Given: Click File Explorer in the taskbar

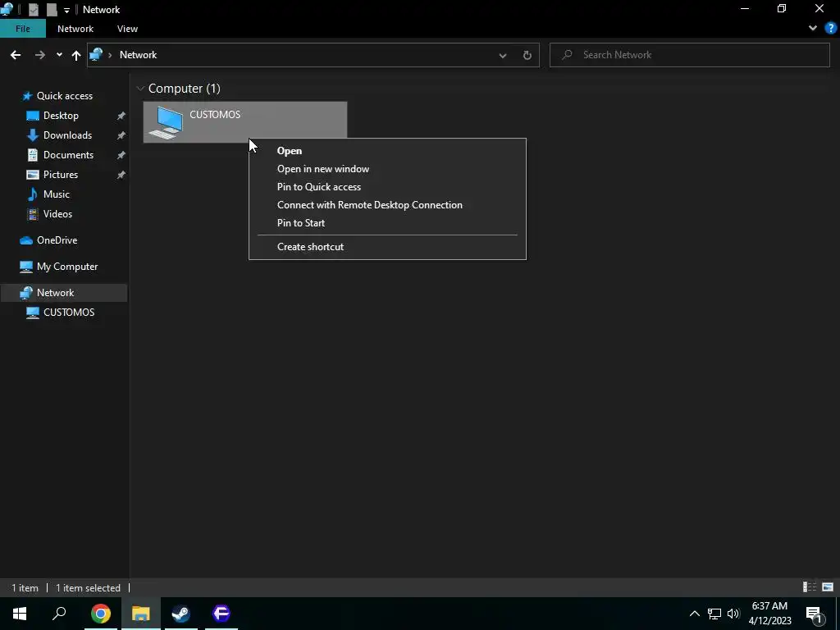Looking at the screenshot, I should coord(141,614).
